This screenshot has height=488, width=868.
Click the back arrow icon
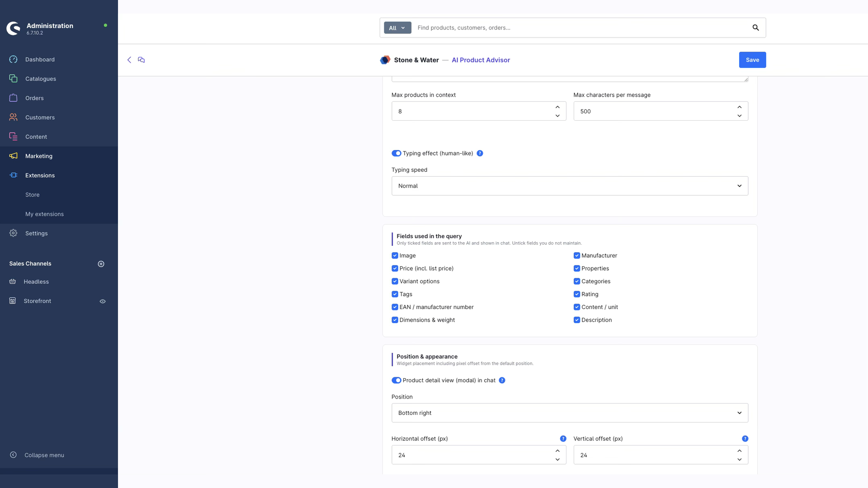129,60
